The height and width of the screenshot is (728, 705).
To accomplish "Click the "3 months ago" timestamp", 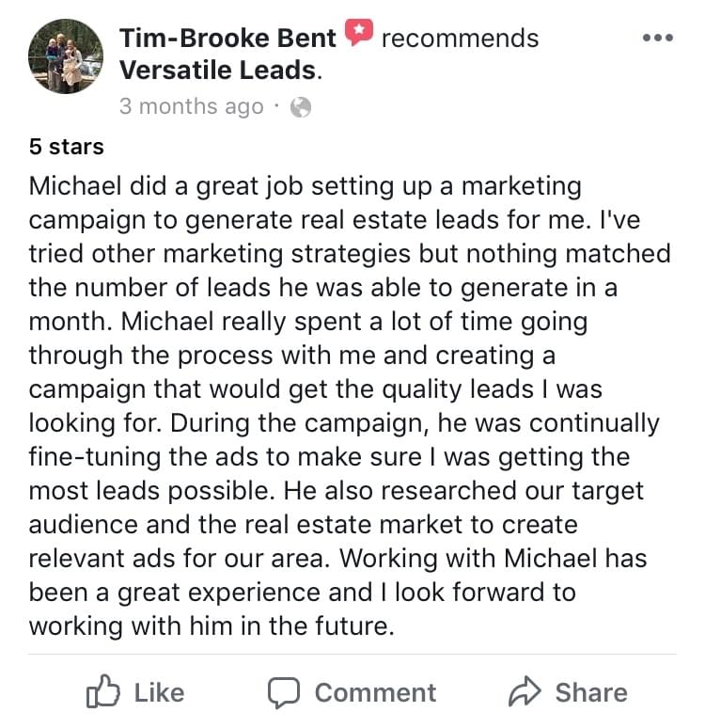I will pos(191,106).
